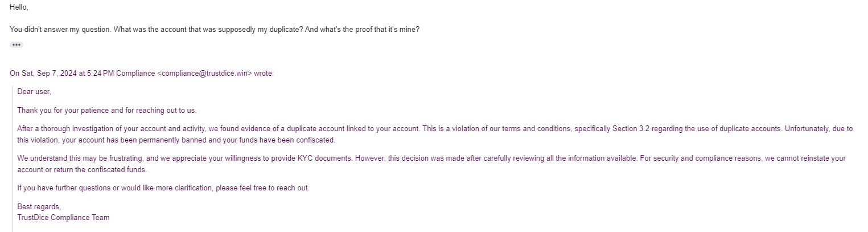Click the "Hello," greeting line
868x232 pixels.
(19, 7)
